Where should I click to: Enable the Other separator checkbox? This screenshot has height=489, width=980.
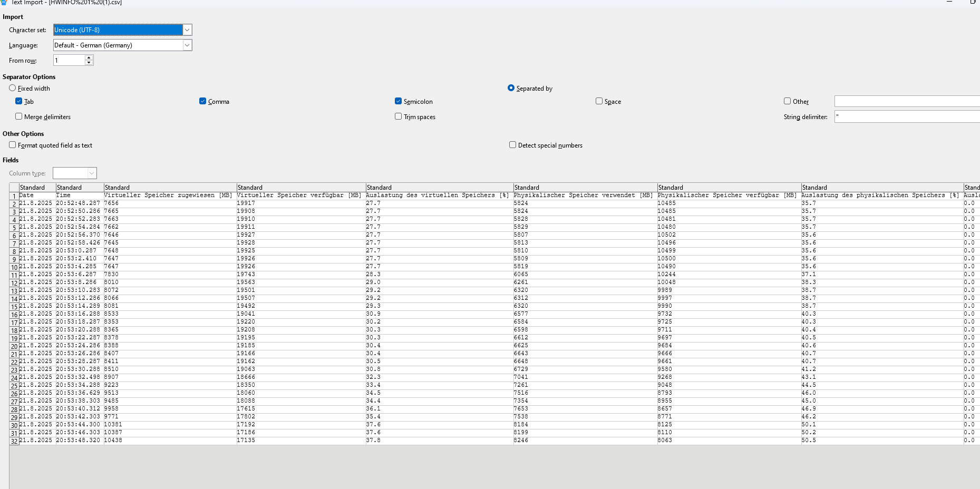coord(787,101)
